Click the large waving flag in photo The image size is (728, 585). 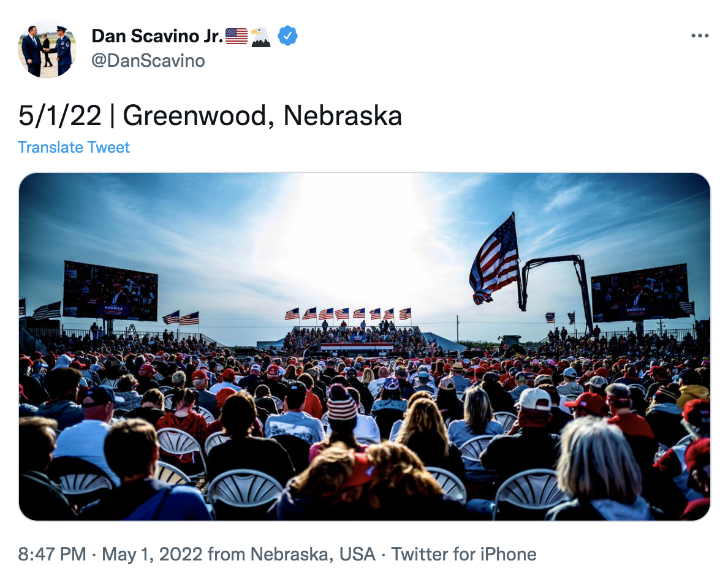(x=495, y=261)
